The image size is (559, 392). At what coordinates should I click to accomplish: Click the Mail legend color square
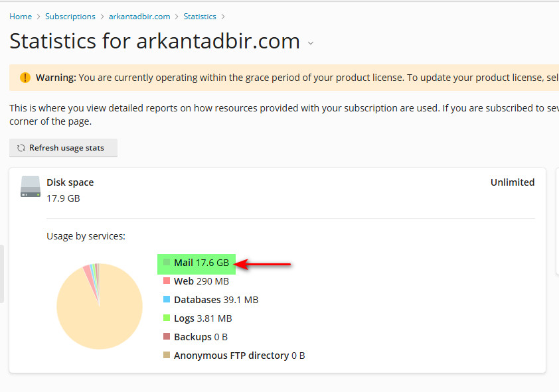tap(167, 263)
